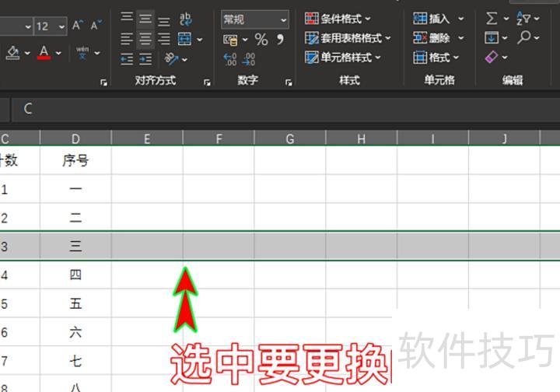
Task: Open font settings dialog launcher
Action: pos(103,82)
